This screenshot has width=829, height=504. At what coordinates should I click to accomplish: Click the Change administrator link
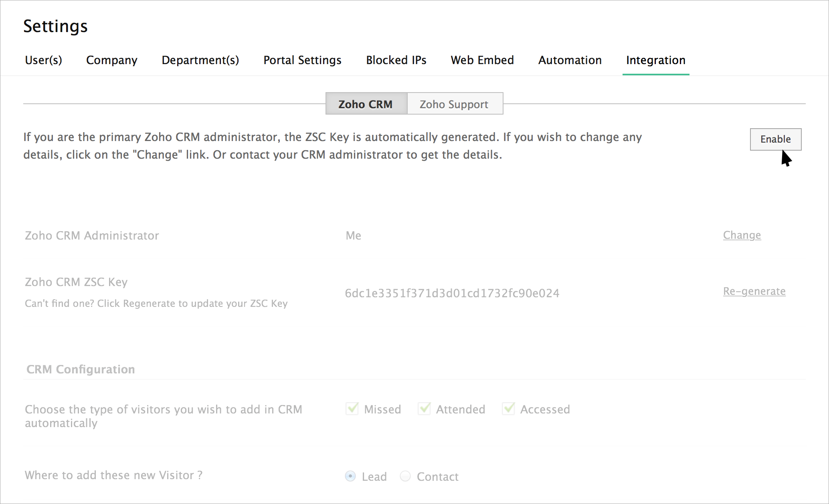pyautogui.click(x=742, y=235)
